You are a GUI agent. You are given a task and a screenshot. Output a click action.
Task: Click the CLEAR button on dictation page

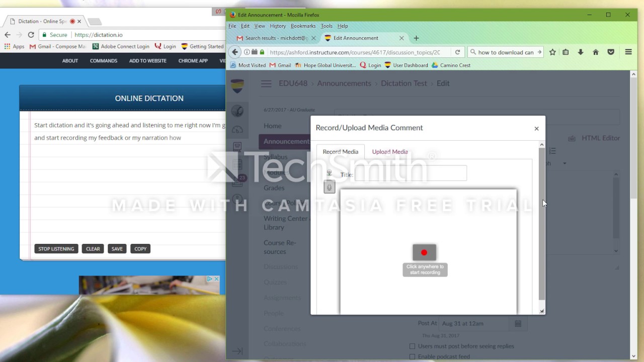pos(93,249)
